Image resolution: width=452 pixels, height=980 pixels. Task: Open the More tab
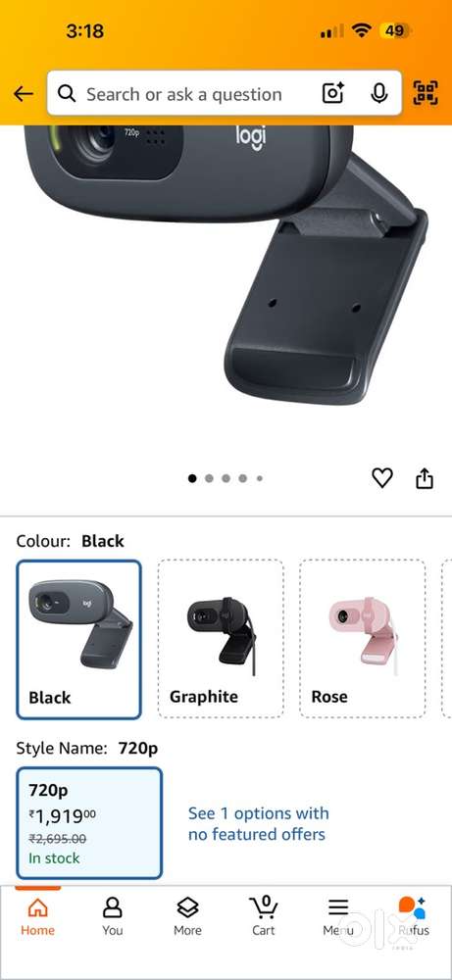187,915
